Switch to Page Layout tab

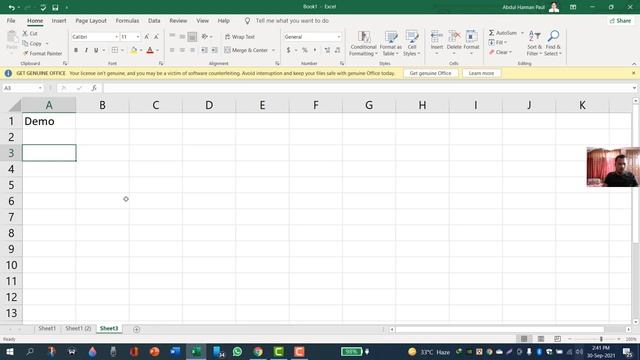[91, 20]
